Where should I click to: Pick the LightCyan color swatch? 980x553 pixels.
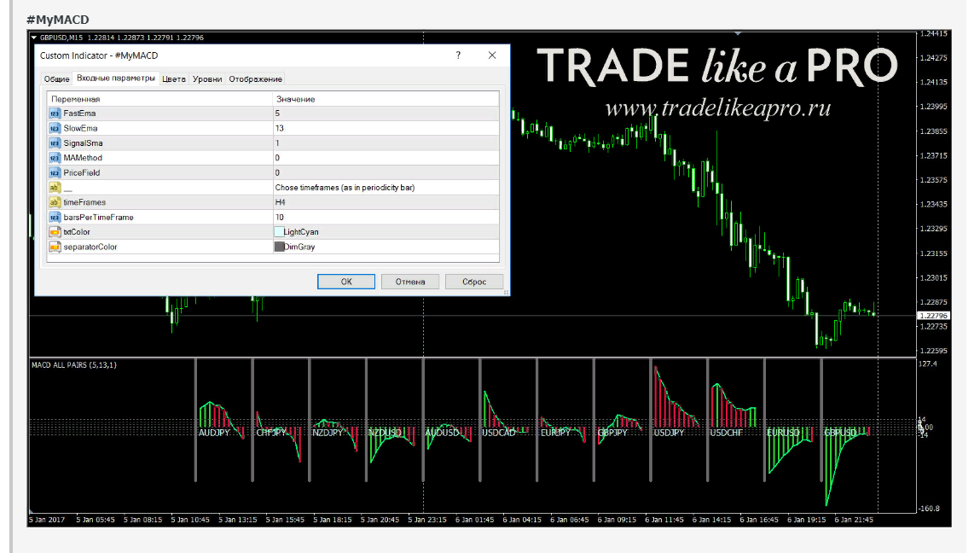[x=279, y=232]
